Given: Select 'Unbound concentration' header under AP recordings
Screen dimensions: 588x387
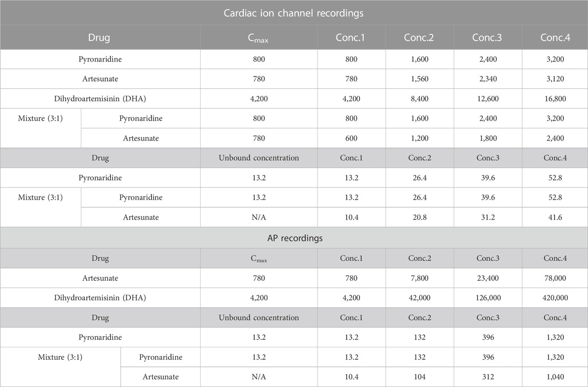Looking at the screenshot, I should pyautogui.click(x=259, y=318).
